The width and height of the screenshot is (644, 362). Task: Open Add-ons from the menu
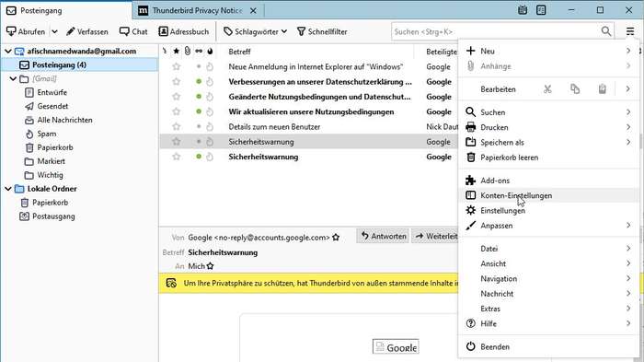[x=548, y=181]
